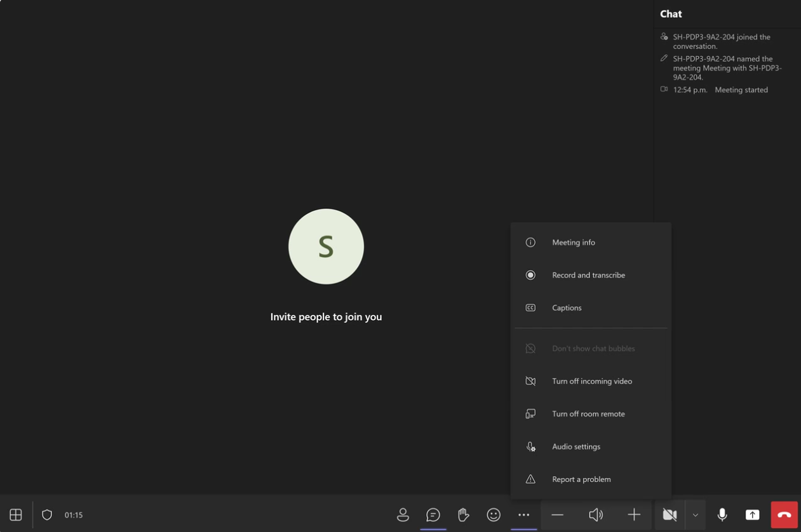Open the More actions menu
801x532 pixels.
[x=523, y=515]
